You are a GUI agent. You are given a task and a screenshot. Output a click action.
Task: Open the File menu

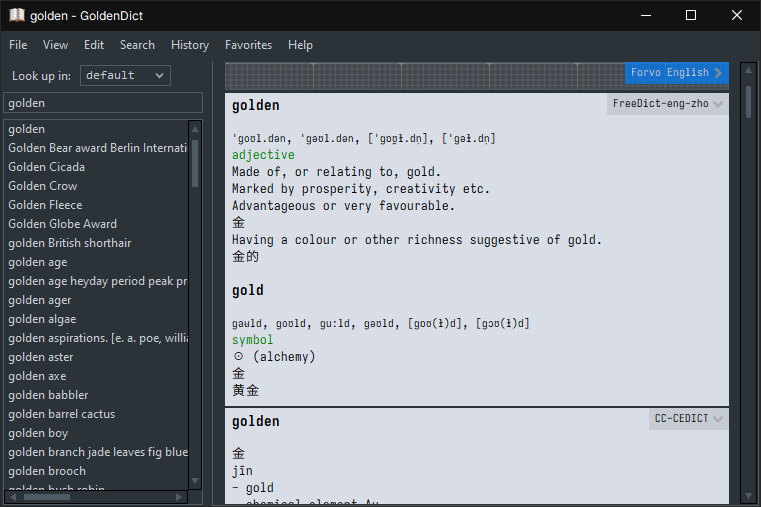[x=18, y=45]
